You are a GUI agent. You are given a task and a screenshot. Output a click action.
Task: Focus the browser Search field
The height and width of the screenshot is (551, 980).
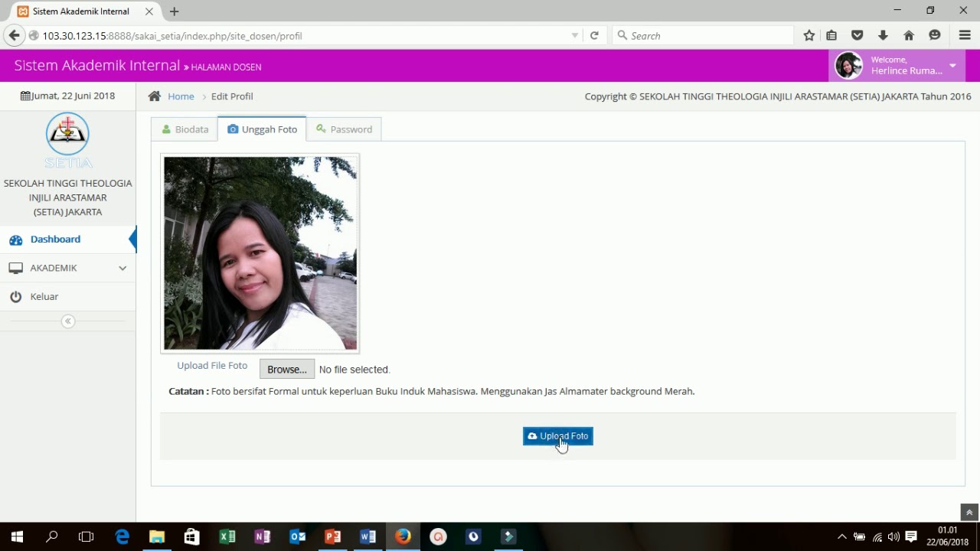pos(704,35)
